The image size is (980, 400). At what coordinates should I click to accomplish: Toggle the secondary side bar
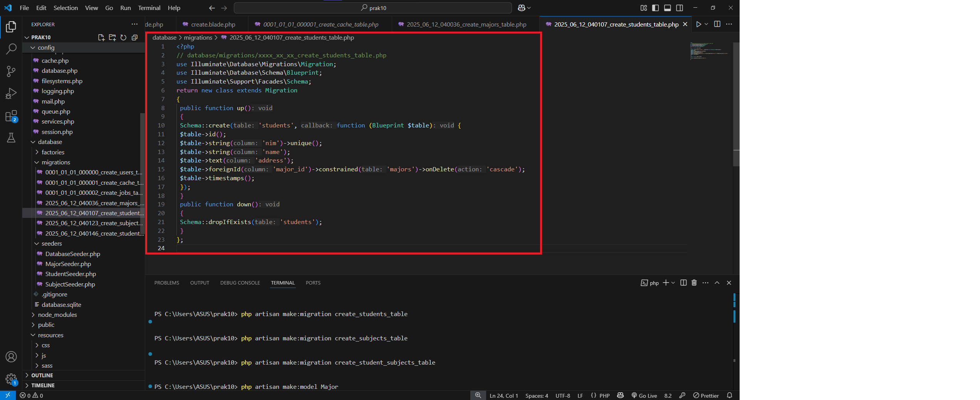(680, 8)
